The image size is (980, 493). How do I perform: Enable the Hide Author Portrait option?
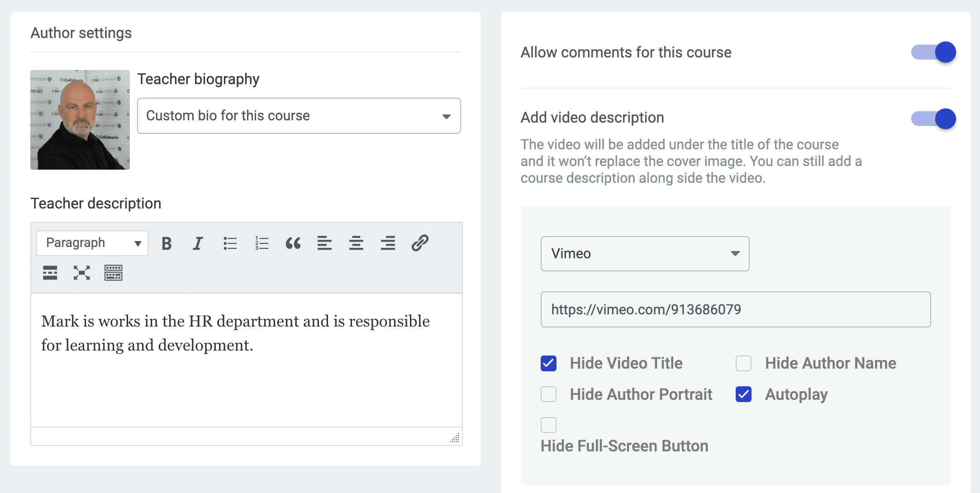point(548,394)
